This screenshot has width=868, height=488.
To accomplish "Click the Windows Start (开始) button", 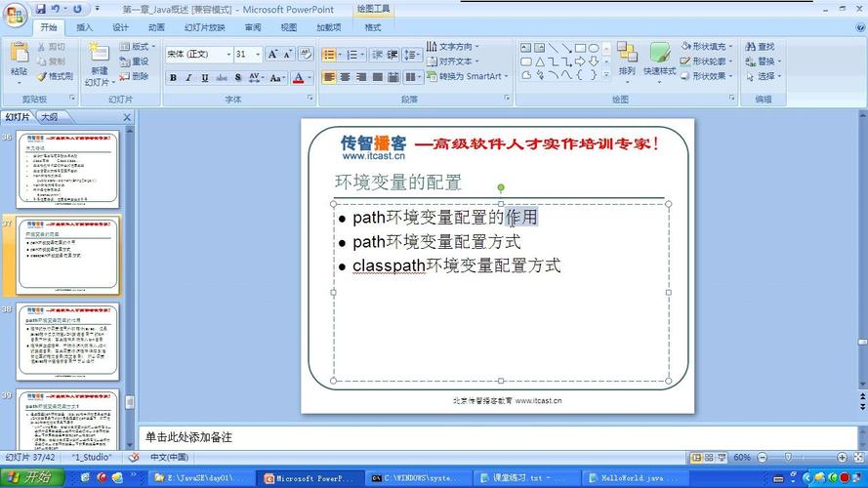I will 32,477.
